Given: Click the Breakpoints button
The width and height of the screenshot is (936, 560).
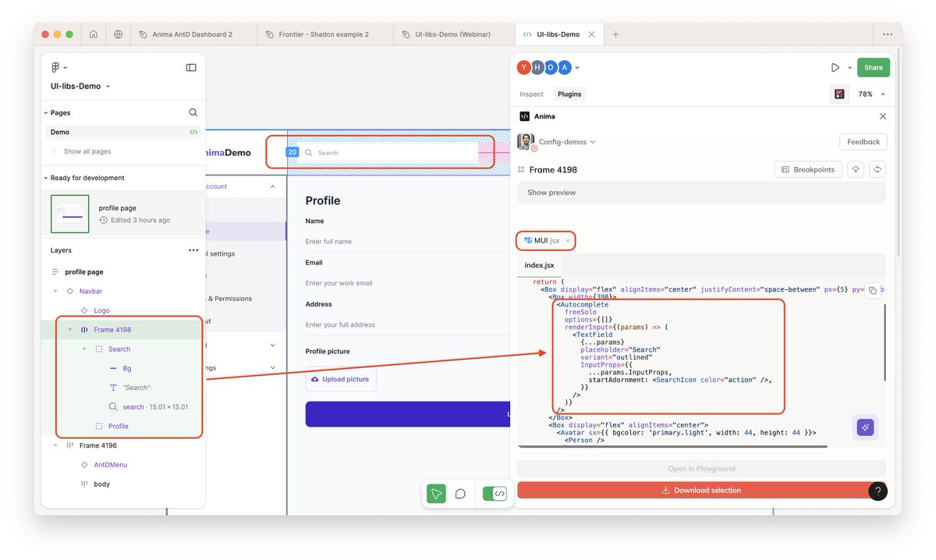Looking at the screenshot, I should [x=808, y=169].
